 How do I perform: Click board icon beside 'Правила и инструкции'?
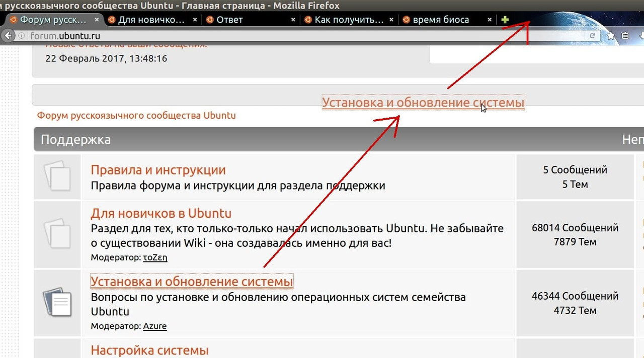(x=57, y=176)
